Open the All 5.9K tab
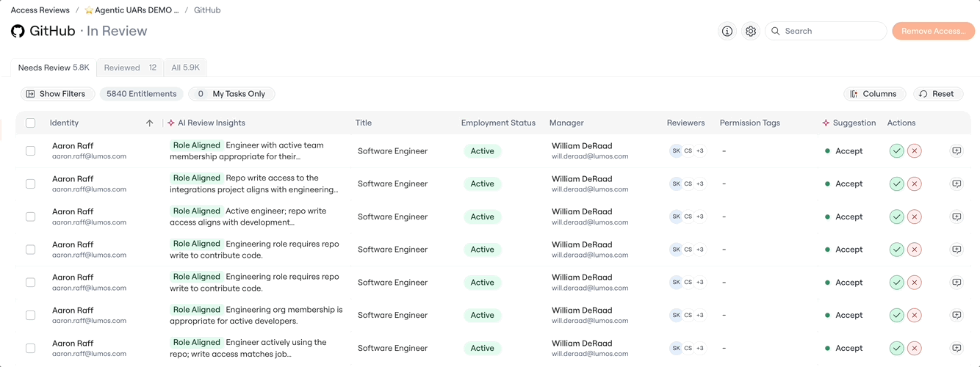This screenshot has height=367, width=980. click(x=185, y=68)
